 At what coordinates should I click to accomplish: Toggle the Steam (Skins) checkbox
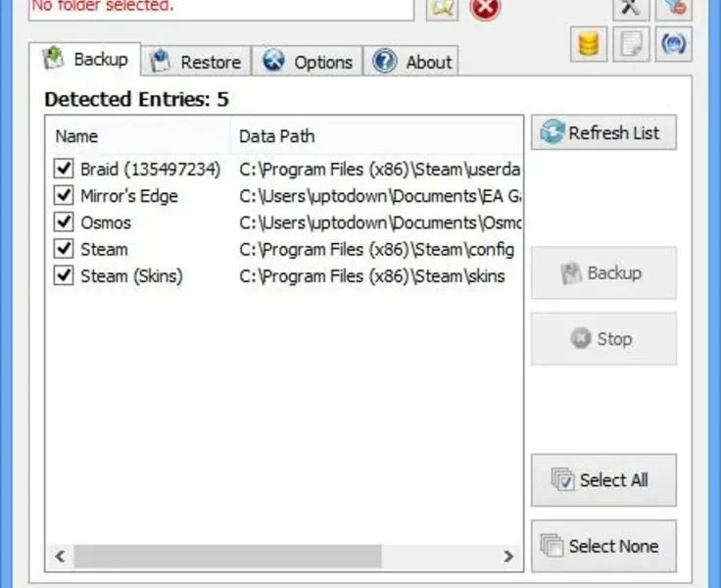(64, 275)
